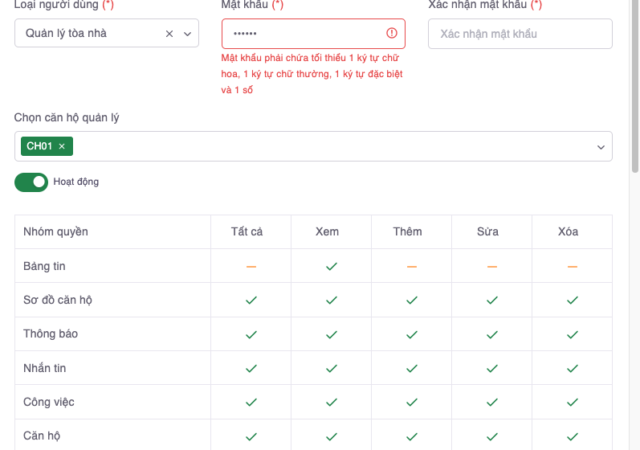640x450 pixels.
Task: Toggle the Hoạt động switch
Action: pos(31,182)
